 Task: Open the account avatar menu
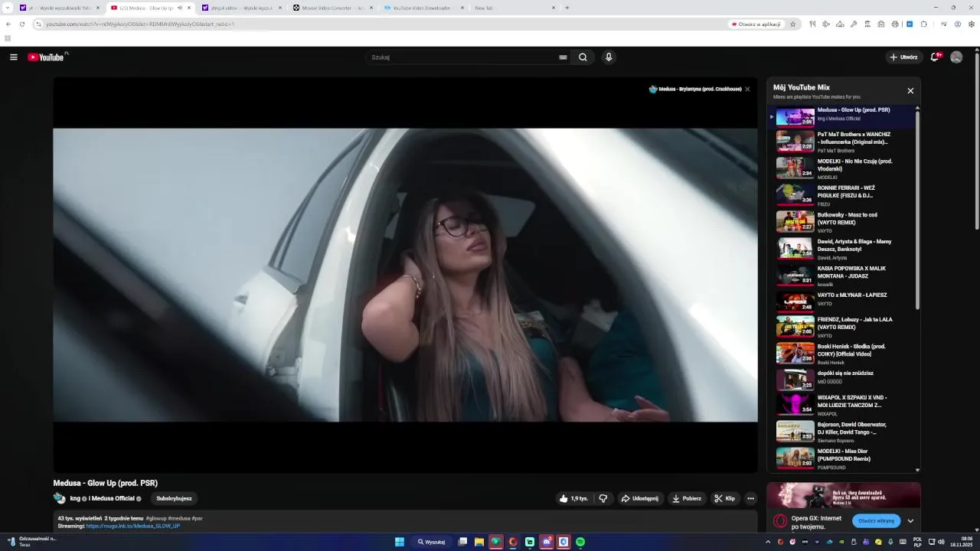(956, 57)
